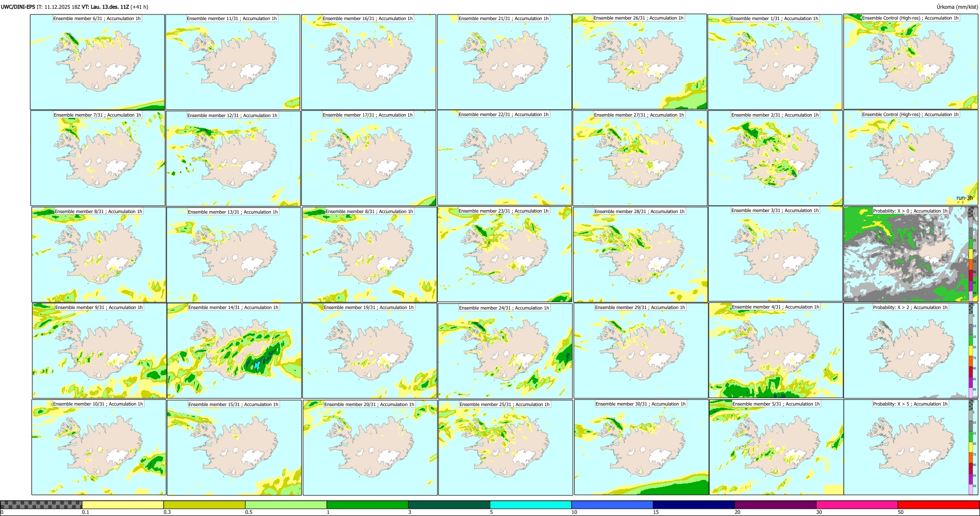The height and width of the screenshot is (516, 980).
Task: Open the Ensemble member 11/31 precipitation map
Action: [x=233, y=62]
